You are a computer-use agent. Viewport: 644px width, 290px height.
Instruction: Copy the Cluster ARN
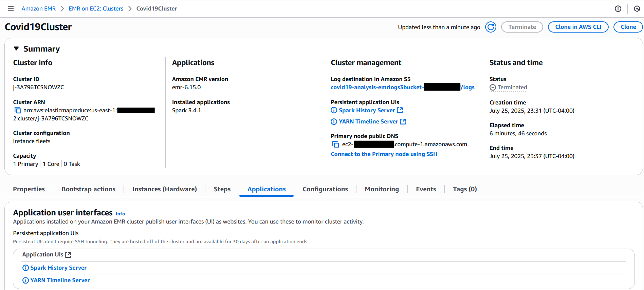pyautogui.click(x=18, y=110)
